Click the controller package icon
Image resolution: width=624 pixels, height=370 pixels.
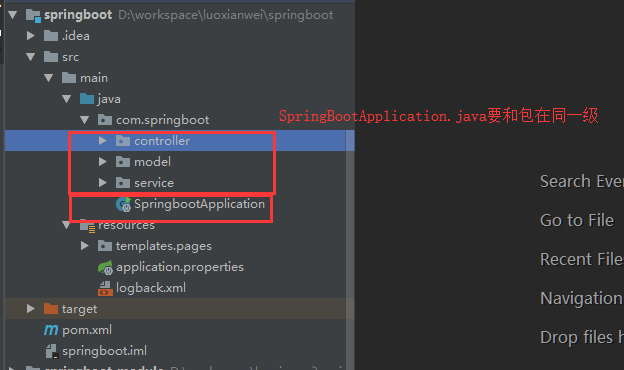(123, 141)
